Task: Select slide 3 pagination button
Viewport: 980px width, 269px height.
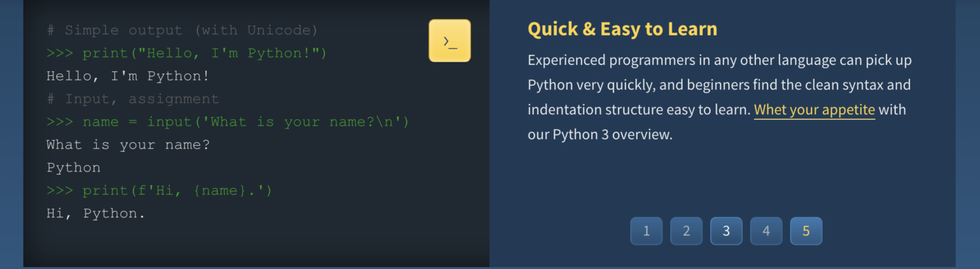Action: coord(726,231)
